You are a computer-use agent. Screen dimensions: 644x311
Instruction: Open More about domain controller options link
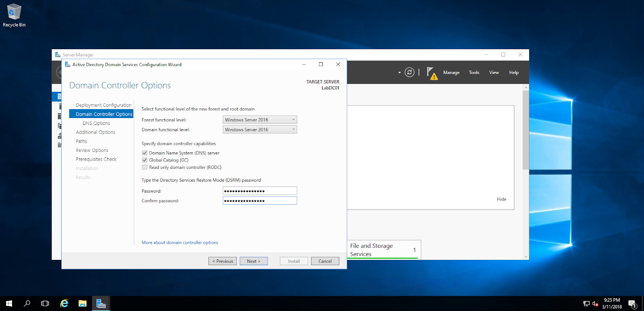tap(180, 243)
